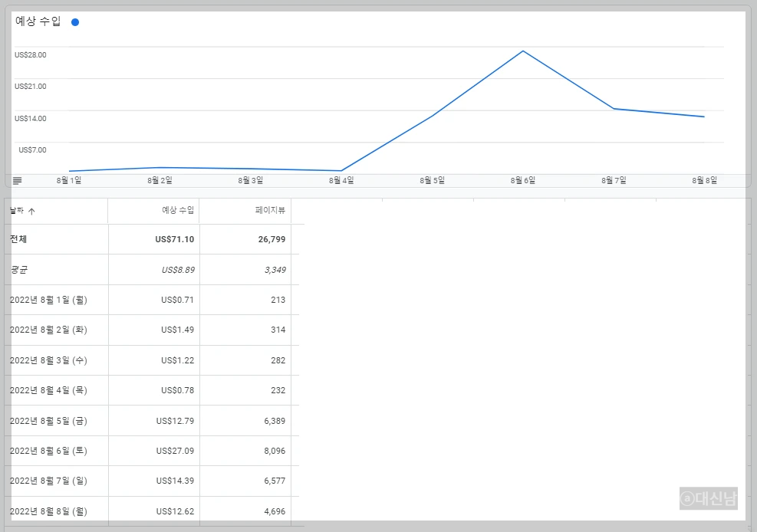Select total pageviews 26,799

click(272, 239)
